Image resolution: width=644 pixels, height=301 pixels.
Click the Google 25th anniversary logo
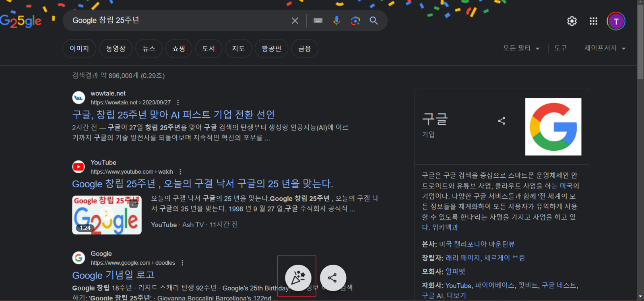point(21,21)
